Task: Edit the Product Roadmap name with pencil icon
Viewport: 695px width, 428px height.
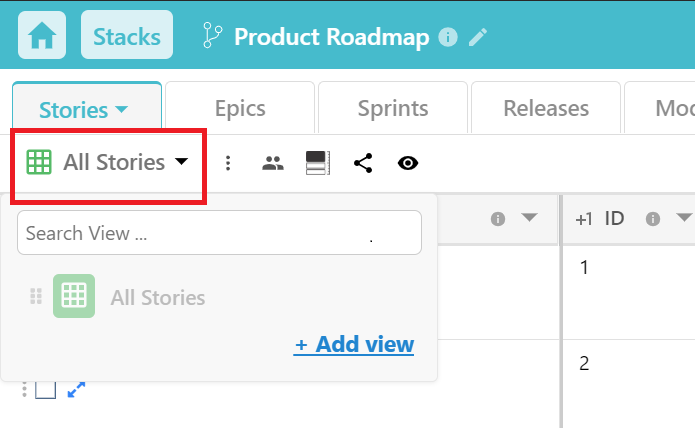Action: (x=478, y=37)
